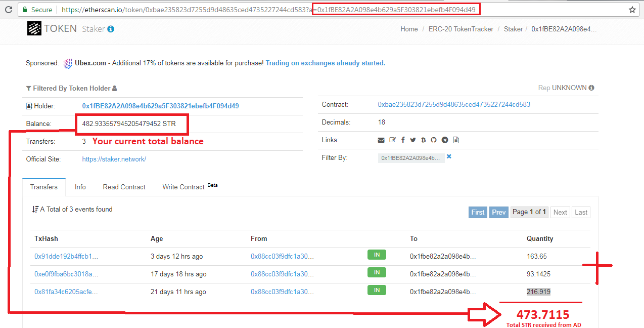Image resolution: width=644 pixels, height=328 pixels.
Task: Open transaction 0x91dde192b4ffcb1
Action: click(66, 256)
